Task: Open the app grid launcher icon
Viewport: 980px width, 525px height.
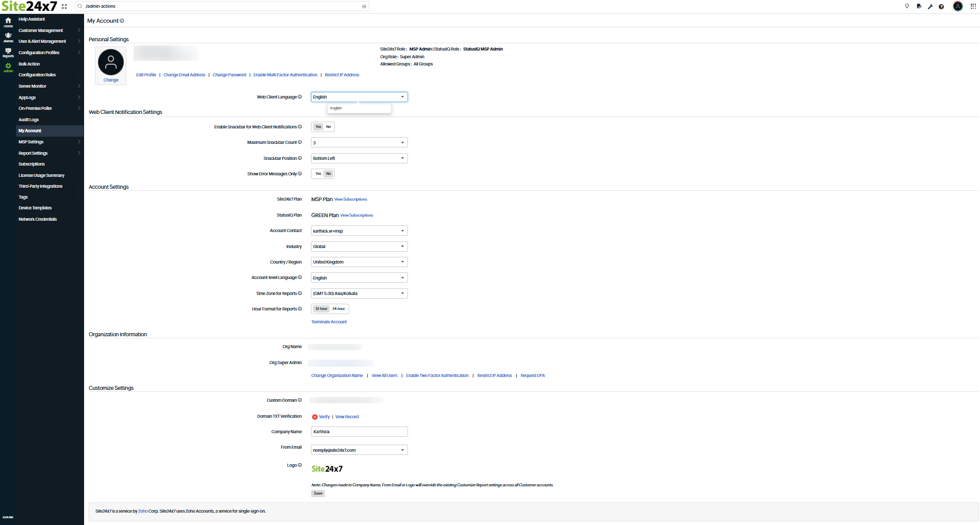Action: (973, 7)
